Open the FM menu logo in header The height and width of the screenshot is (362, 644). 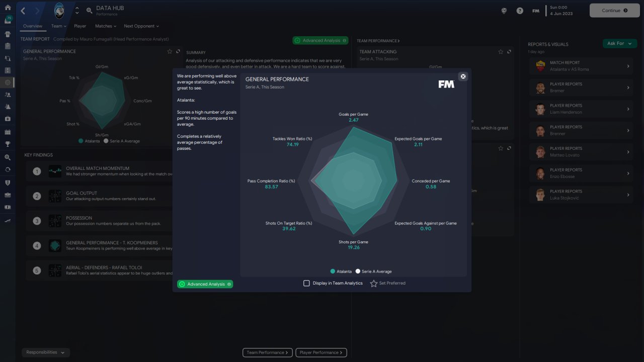(x=536, y=11)
